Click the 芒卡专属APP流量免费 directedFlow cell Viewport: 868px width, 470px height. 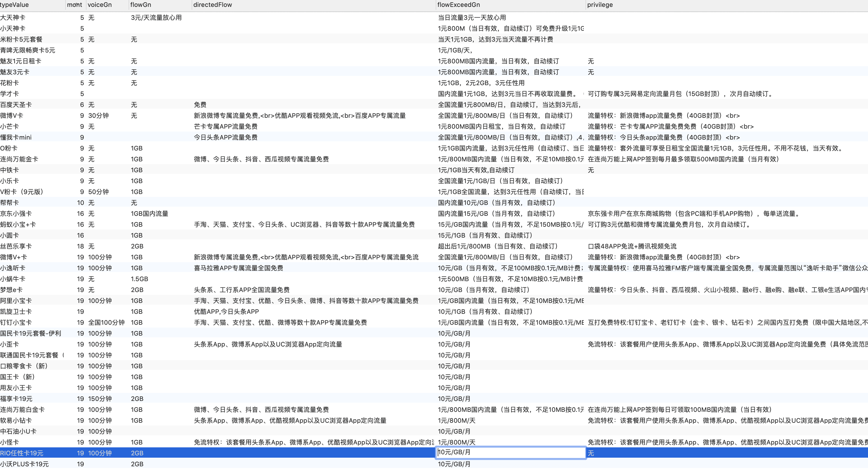point(225,126)
